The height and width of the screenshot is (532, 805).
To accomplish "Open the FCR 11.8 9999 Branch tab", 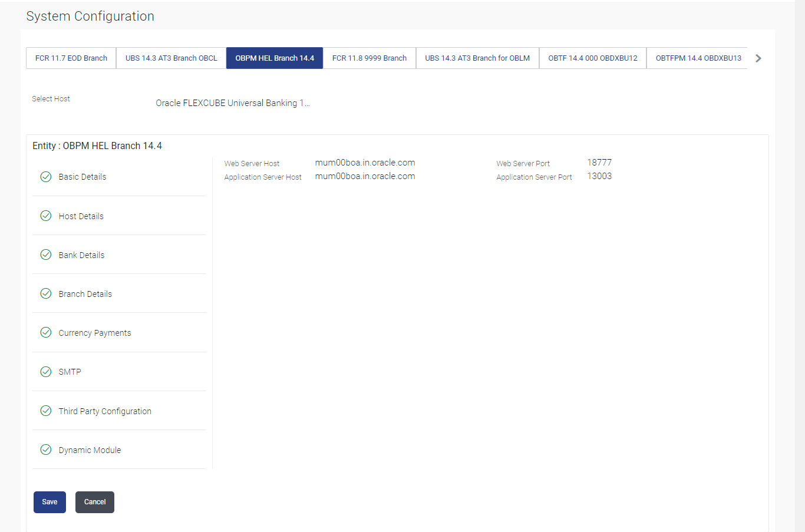I will (369, 58).
